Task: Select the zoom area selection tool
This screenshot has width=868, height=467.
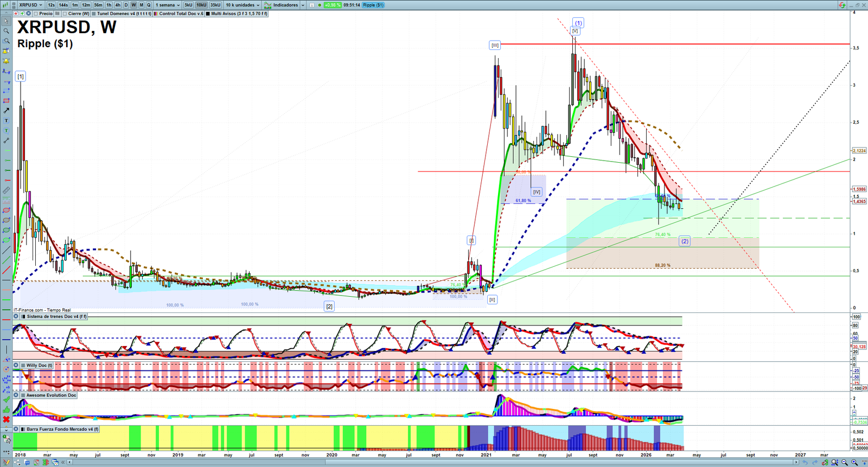Action: 7,41
